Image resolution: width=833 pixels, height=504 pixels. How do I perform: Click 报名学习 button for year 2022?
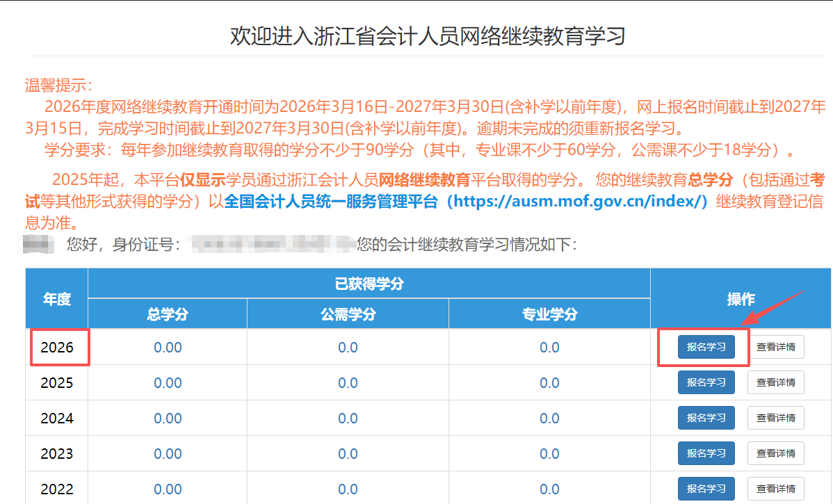click(x=706, y=489)
